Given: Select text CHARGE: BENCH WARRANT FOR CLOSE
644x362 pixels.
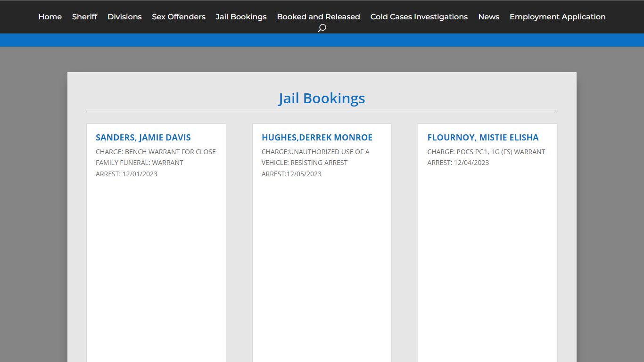Looking at the screenshot, I should click(156, 152).
